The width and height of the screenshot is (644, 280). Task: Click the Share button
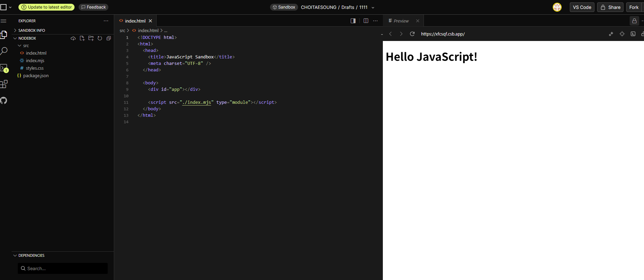(611, 7)
